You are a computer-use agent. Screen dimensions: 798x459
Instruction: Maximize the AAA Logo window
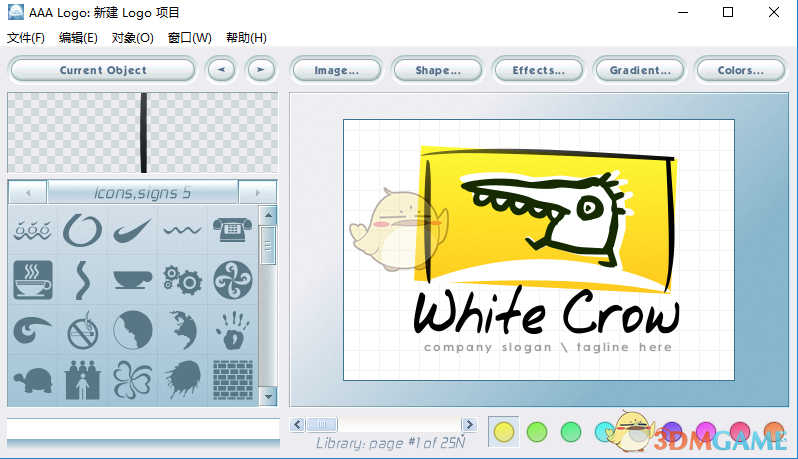(x=728, y=12)
